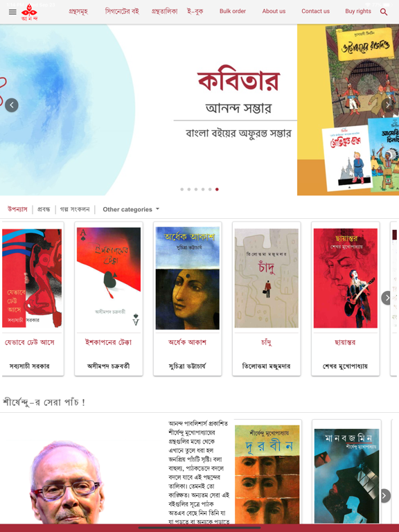Select the গল্প সংকলন category tab
Viewport: 399px width, 532px height.
pos(75,209)
